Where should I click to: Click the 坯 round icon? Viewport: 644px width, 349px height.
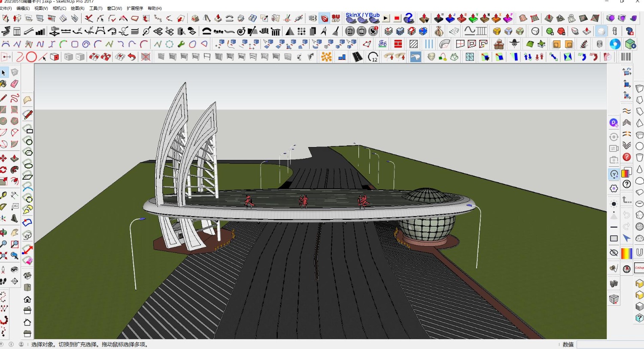pos(350,31)
